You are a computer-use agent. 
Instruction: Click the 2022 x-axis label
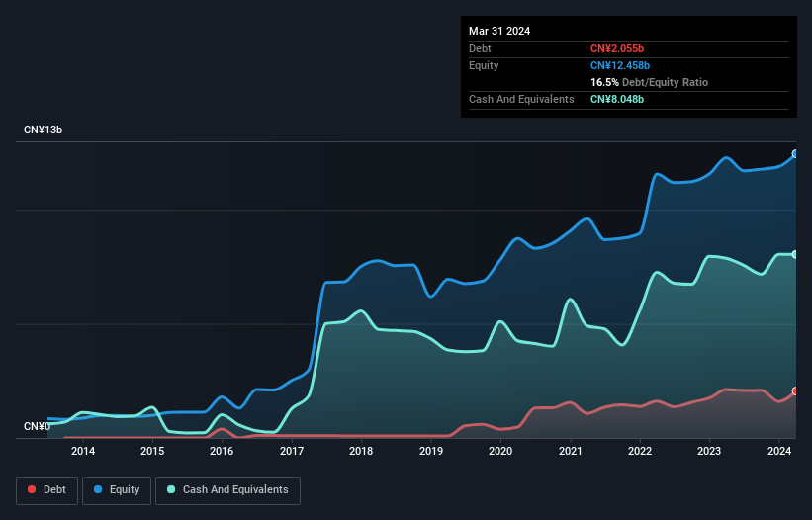tap(640, 451)
